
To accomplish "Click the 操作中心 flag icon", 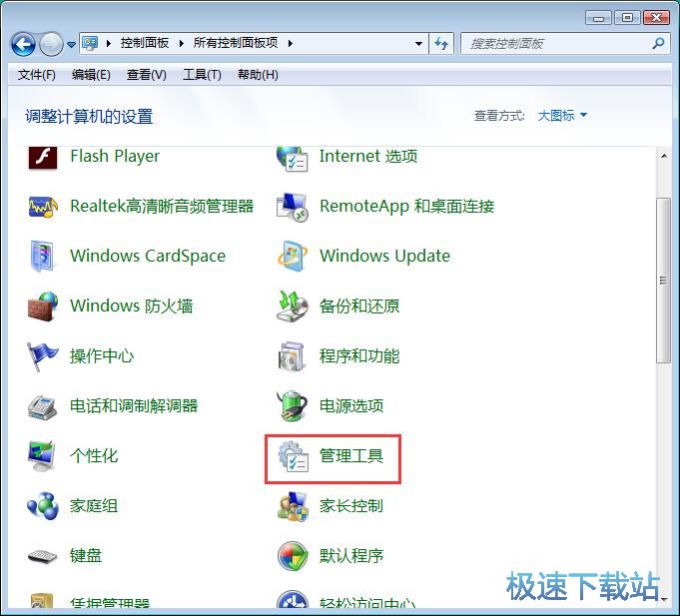I will click(x=43, y=356).
